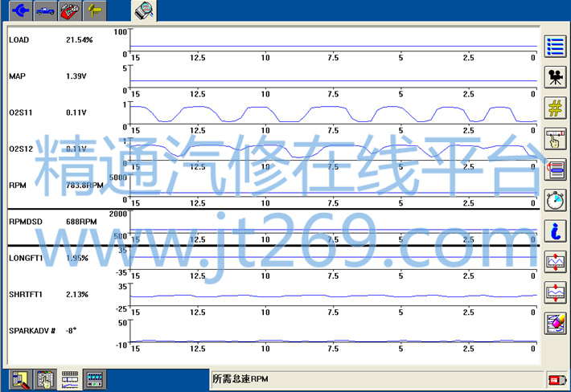Image resolution: width=571 pixels, height=392 pixels.
Task: Click the LOAD graph trace line
Action: coord(334,46)
